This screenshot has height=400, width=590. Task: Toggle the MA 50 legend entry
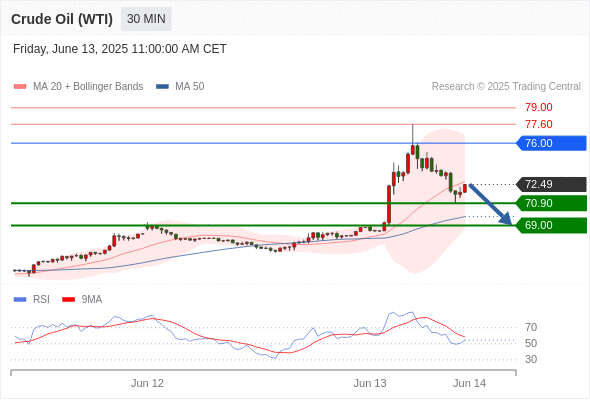pos(180,87)
